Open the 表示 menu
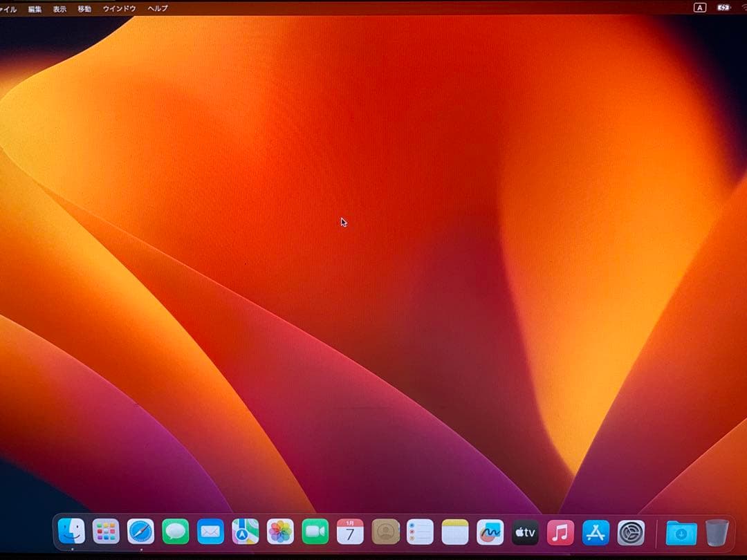747x560 pixels. click(59, 8)
